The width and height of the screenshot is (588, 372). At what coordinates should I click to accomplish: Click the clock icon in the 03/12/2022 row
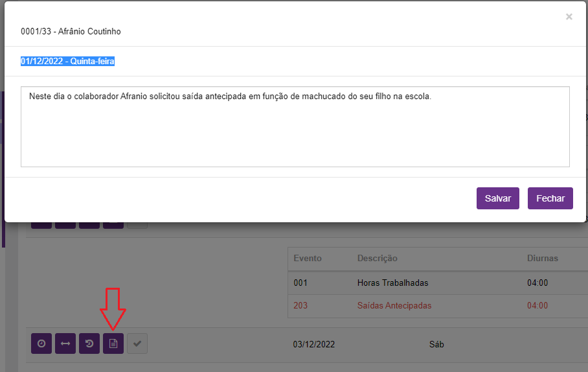(x=41, y=344)
